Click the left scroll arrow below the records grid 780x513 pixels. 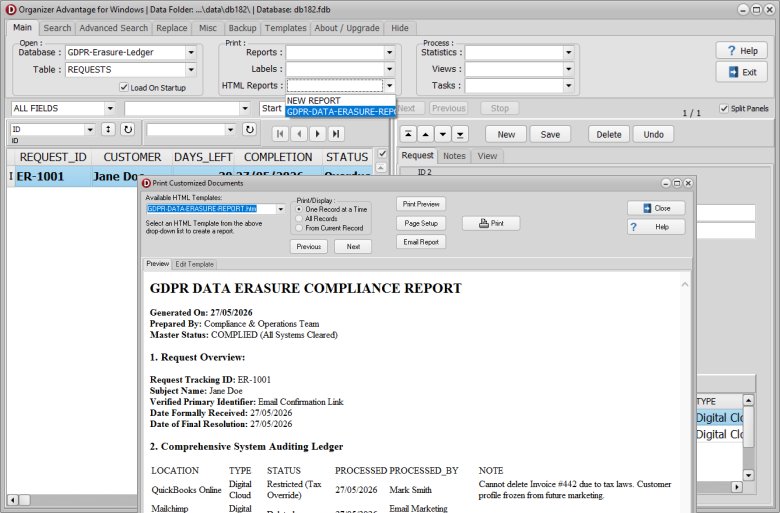tap(13, 500)
